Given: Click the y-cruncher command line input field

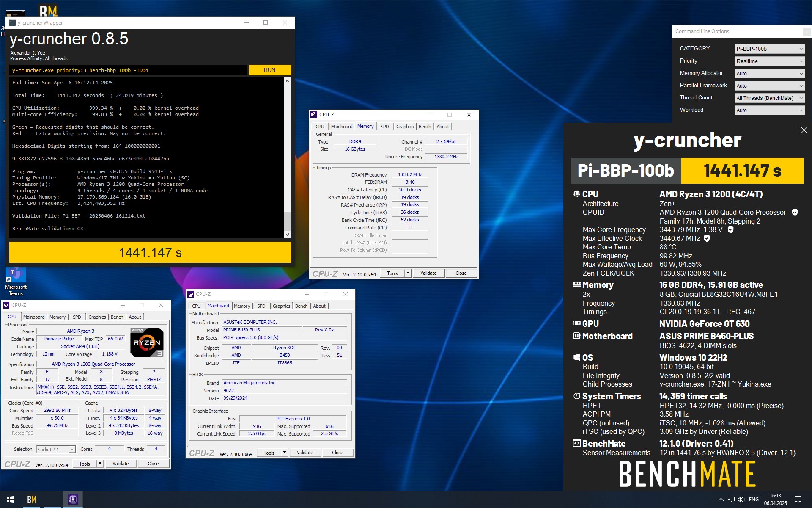Looking at the screenshot, I should 128,70.
